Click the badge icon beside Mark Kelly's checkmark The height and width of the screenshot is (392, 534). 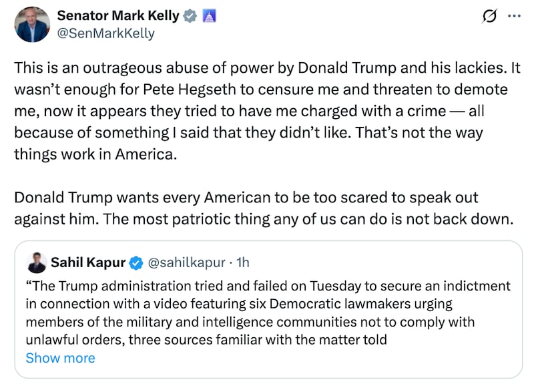point(209,16)
